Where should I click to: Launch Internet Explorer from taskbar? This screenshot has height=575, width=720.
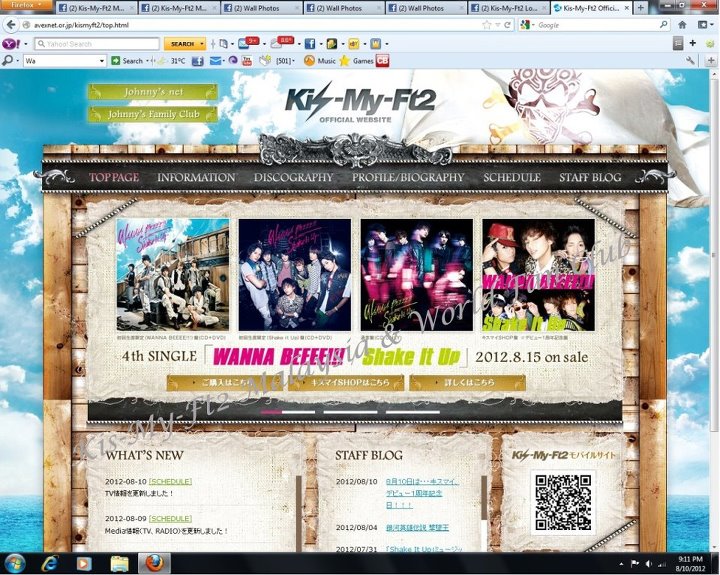point(49,563)
